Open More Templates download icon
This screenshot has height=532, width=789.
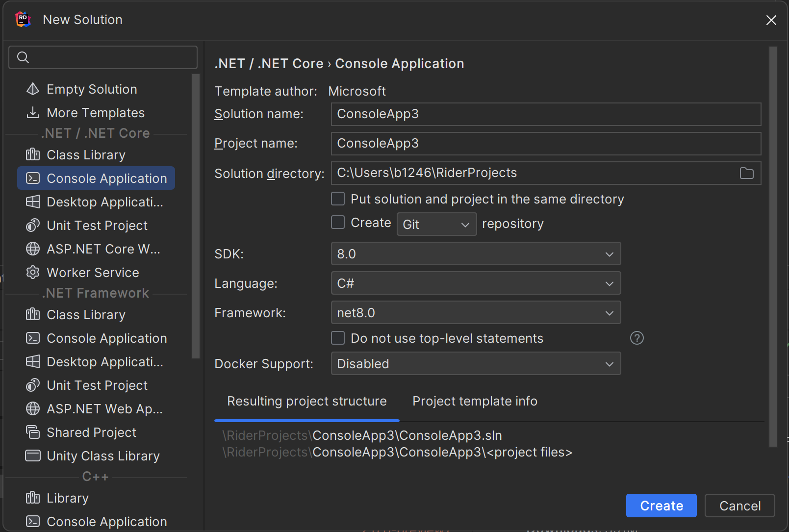(x=33, y=113)
